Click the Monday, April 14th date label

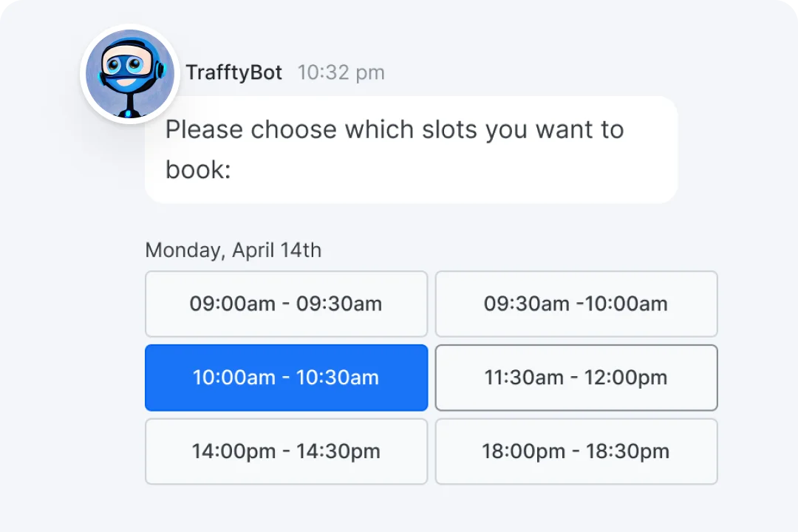[x=233, y=250]
